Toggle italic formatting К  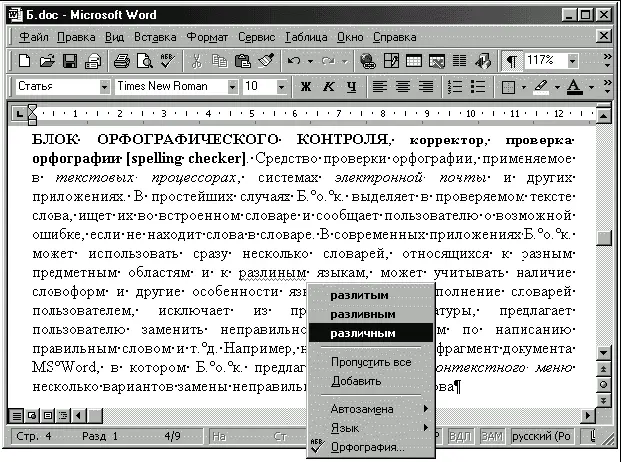point(328,86)
